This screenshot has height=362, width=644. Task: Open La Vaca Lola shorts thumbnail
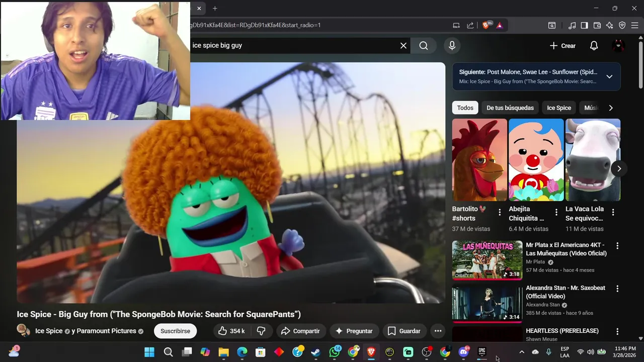tap(593, 160)
